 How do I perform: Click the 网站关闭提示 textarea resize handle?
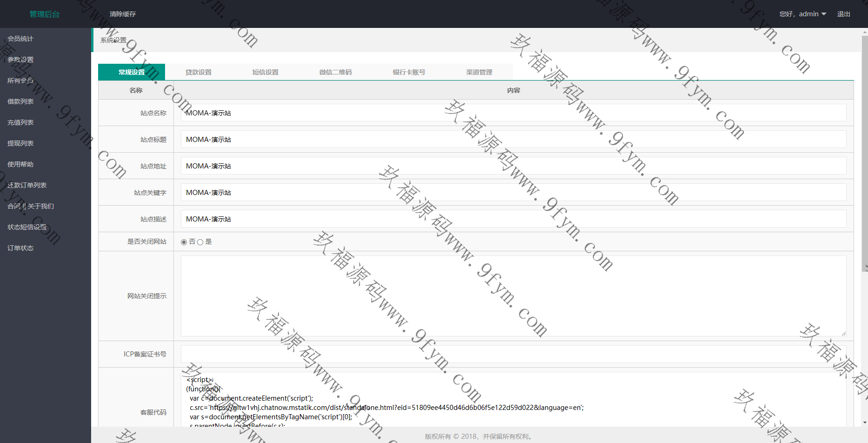click(843, 334)
